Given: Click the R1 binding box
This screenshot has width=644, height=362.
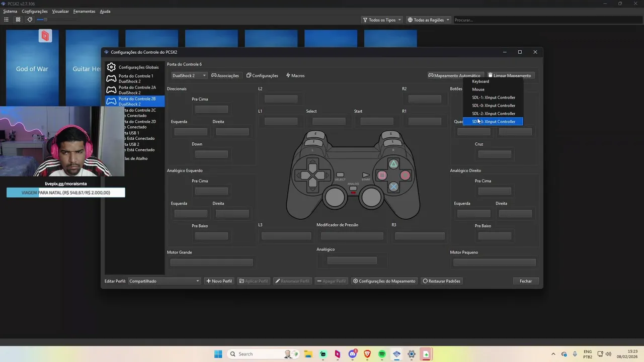Looking at the screenshot, I should pos(425,121).
